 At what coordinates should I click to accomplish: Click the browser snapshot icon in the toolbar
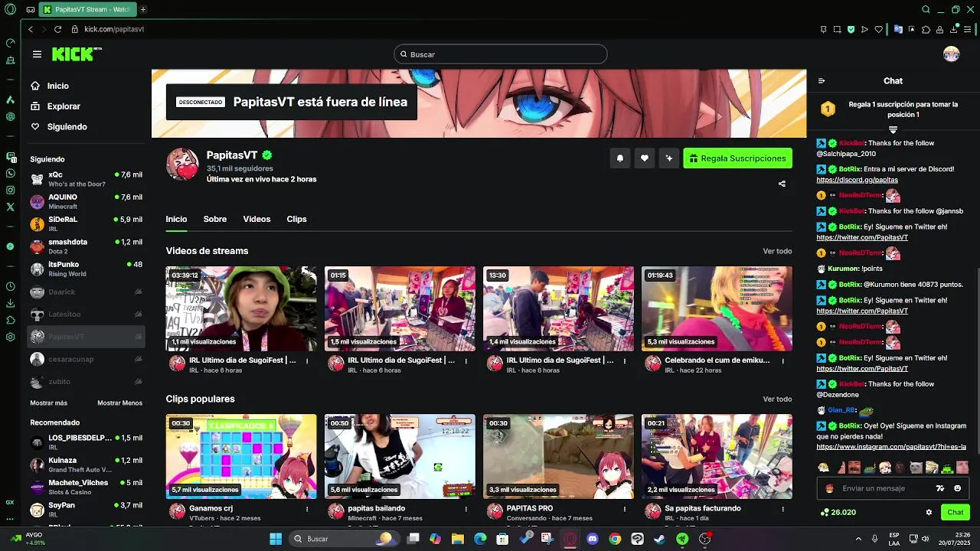coord(837,29)
